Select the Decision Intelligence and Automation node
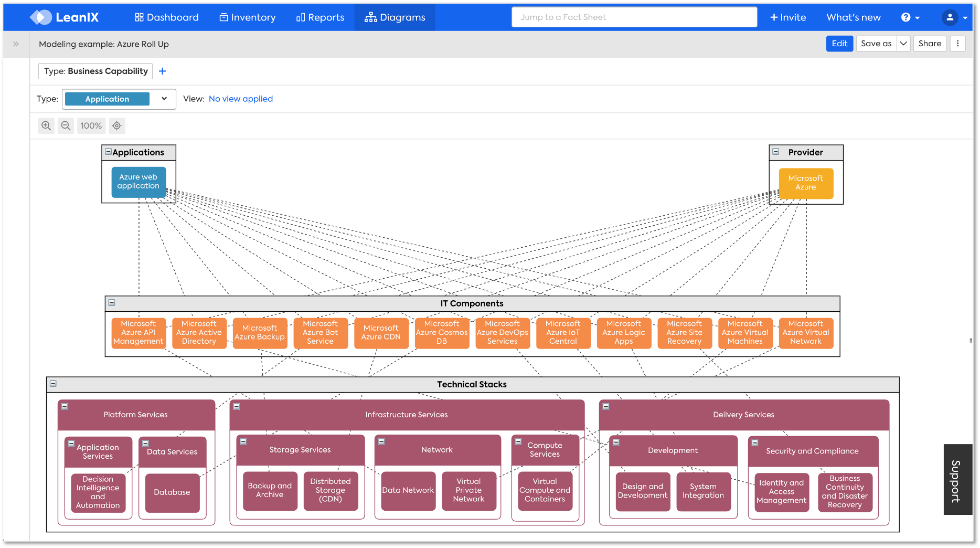This screenshot has height=548, width=980. point(98,492)
